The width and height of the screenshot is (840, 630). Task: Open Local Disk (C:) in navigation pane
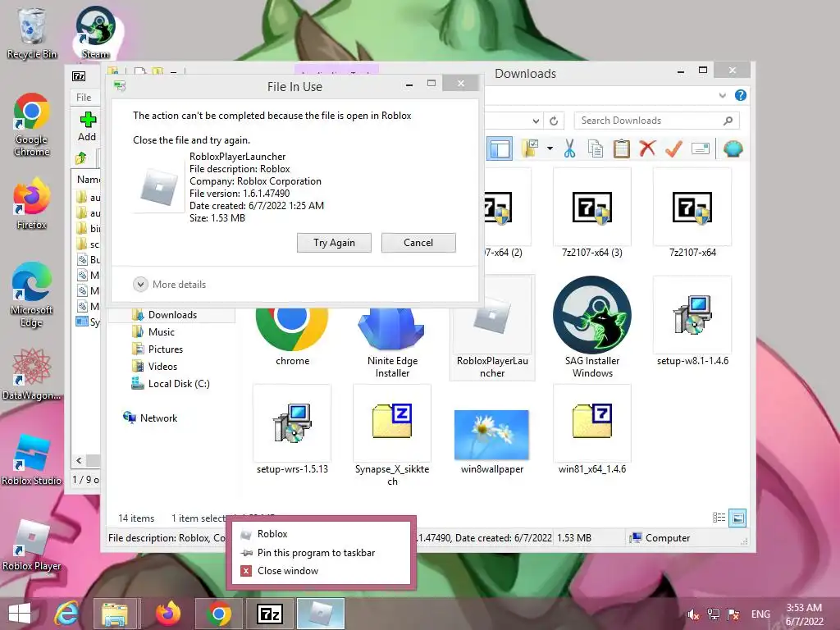click(x=178, y=384)
